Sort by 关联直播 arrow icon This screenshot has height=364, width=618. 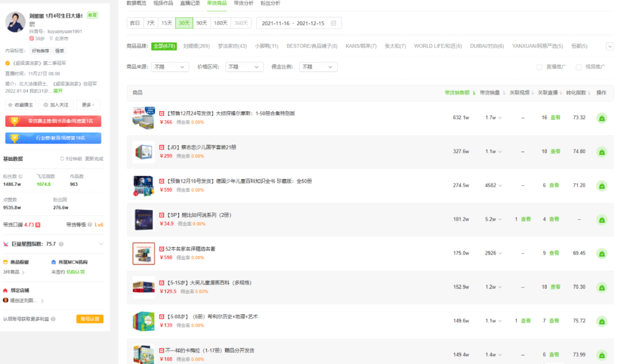pos(561,93)
